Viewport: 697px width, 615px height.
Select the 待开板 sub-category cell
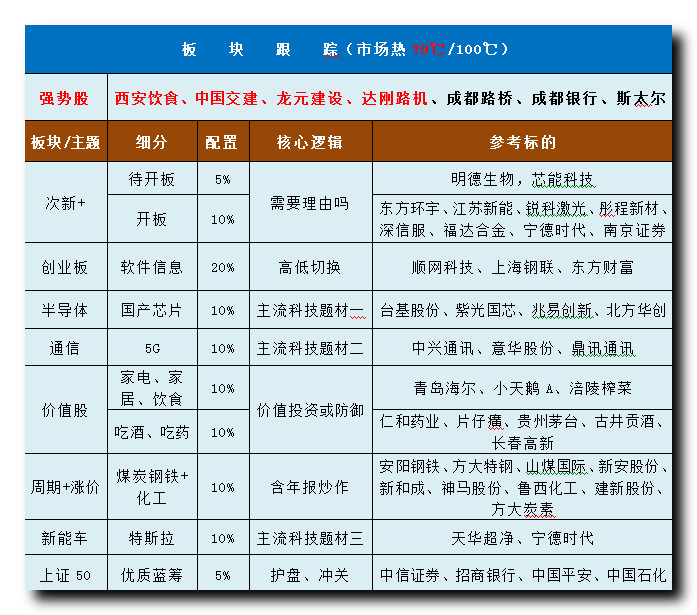click(x=151, y=180)
